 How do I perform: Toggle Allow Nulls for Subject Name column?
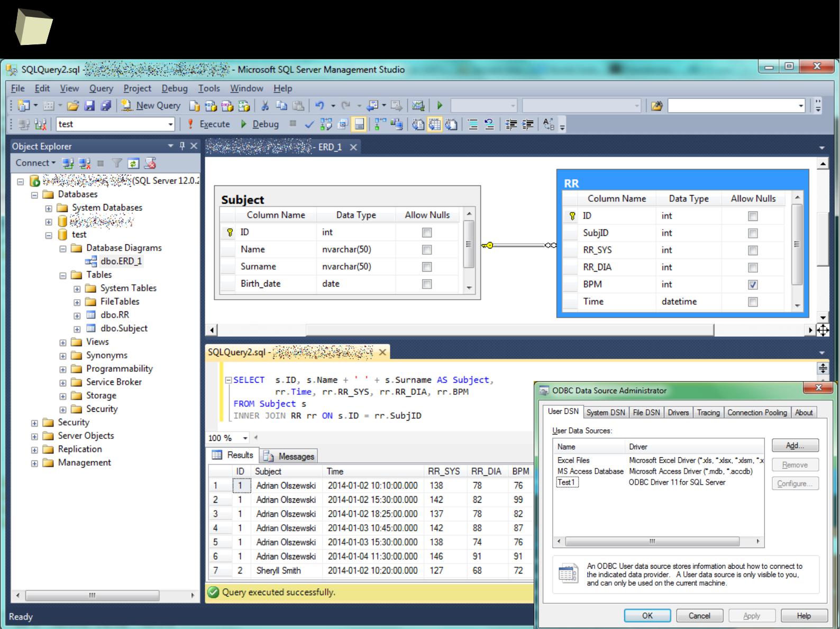(x=427, y=249)
